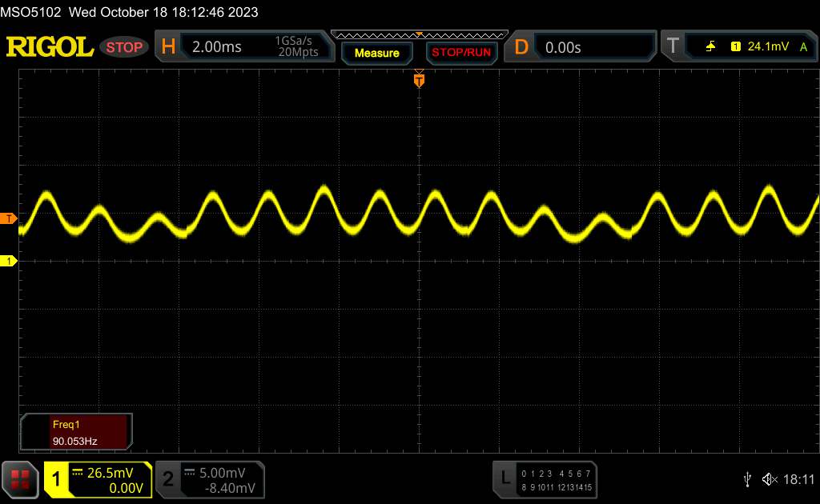Screen dimensions: 820x504
Task: Select the 20Mpts memory depth readout
Action: point(298,52)
